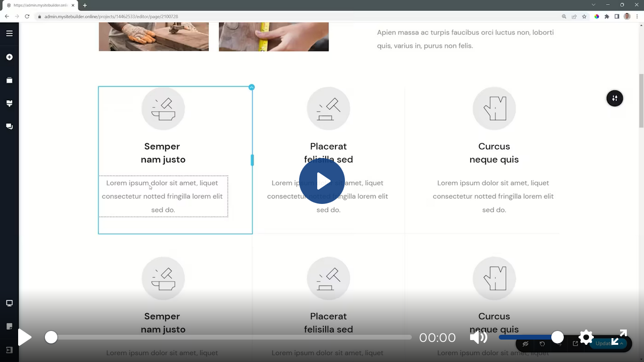Screen dimensions: 644x362
Task: Open the tab search dropdown chevron
Action: (593, 5)
